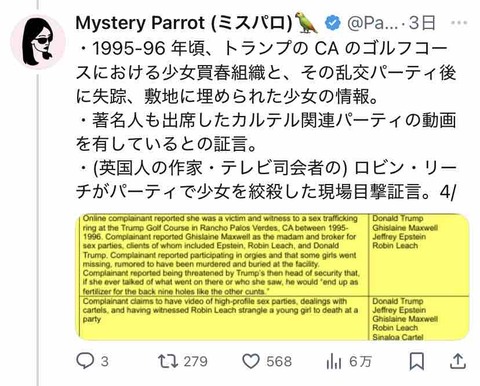This screenshot has width=480, height=386.
Task: Click the vertical thread line under avatar
Action: pos(38,230)
